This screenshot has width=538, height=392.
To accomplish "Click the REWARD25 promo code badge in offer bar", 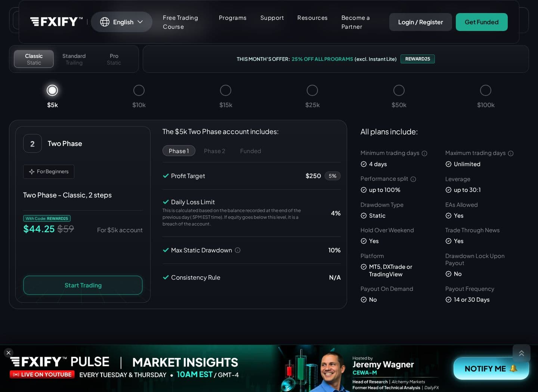I will [418, 59].
